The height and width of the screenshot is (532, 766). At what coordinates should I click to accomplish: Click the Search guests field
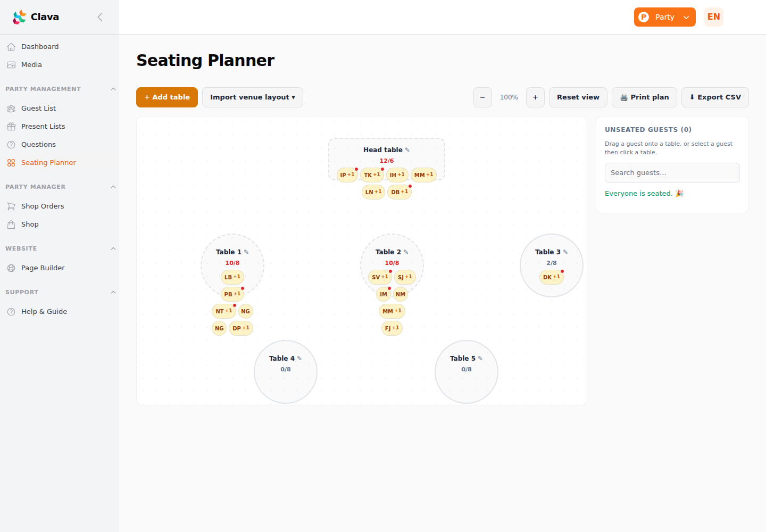click(672, 173)
